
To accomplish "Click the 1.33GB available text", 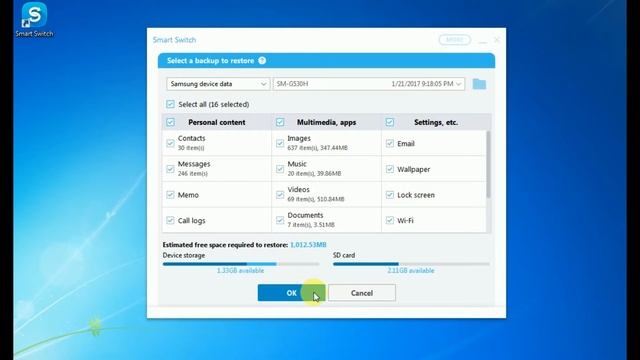I will (x=240, y=271).
